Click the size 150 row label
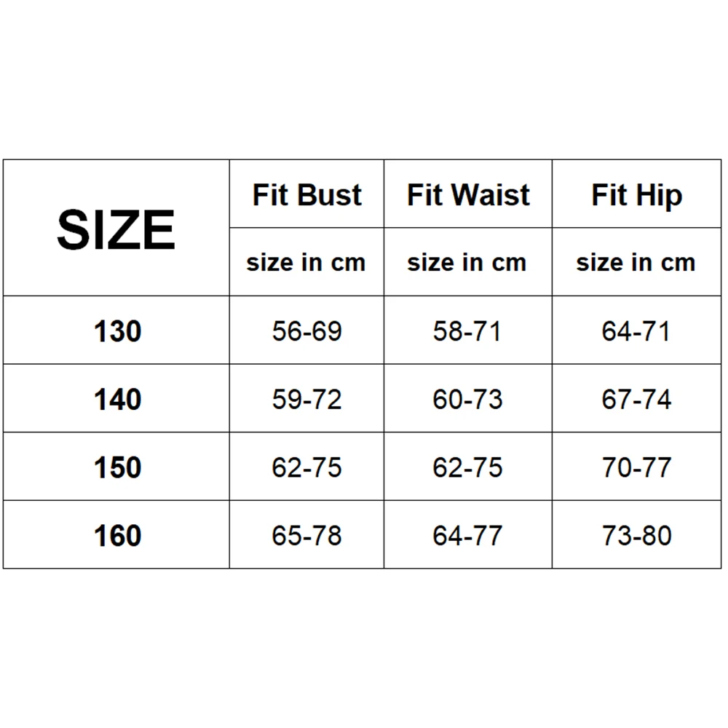 pos(117,467)
